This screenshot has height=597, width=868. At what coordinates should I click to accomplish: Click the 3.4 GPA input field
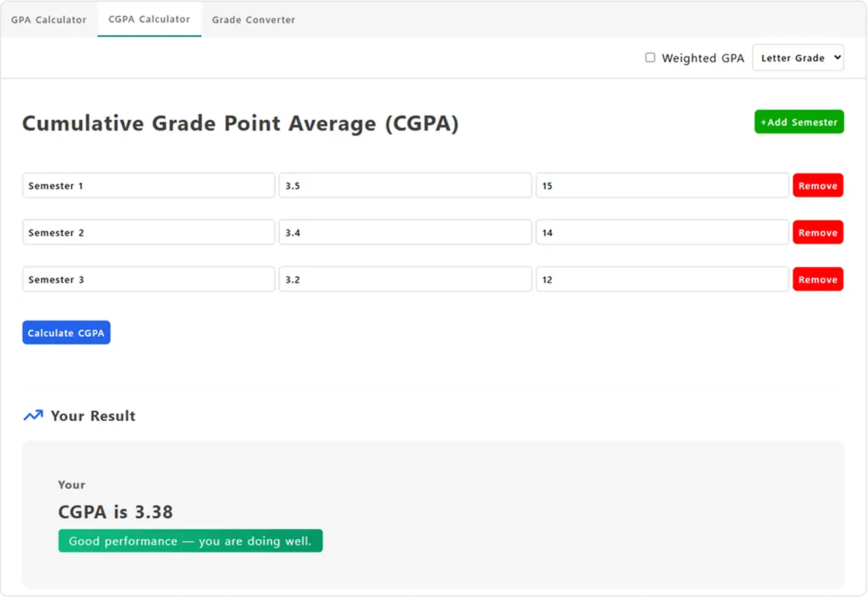click(405, 232)
